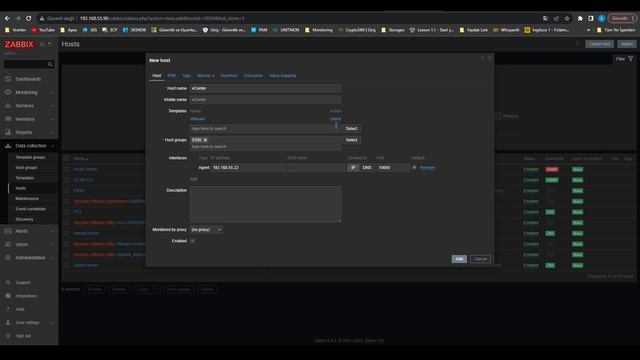The width and height of the screenshot is (640, 360).
Task: Select the Default interface radio button
Action: pyautogui.click(x=414, y=168)
